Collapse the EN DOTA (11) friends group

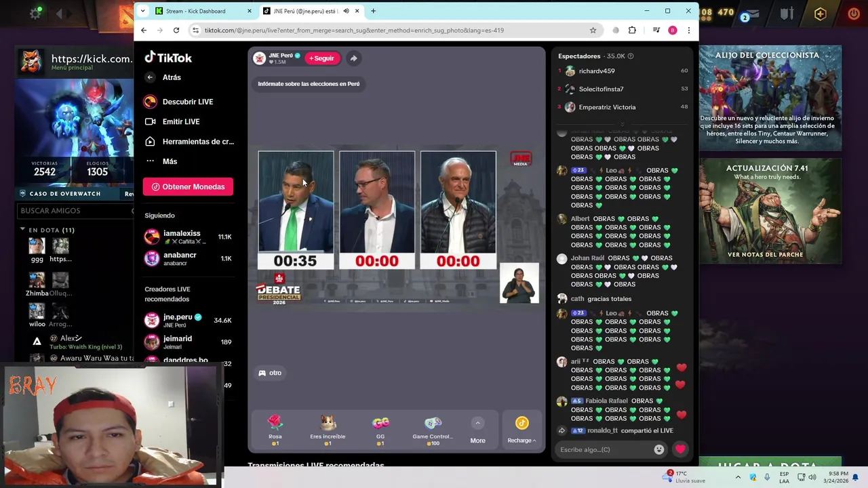(x=22, y=230)
